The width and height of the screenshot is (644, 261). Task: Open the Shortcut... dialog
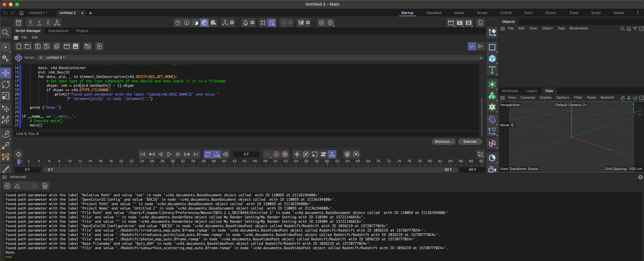click(x=443, y=142)
